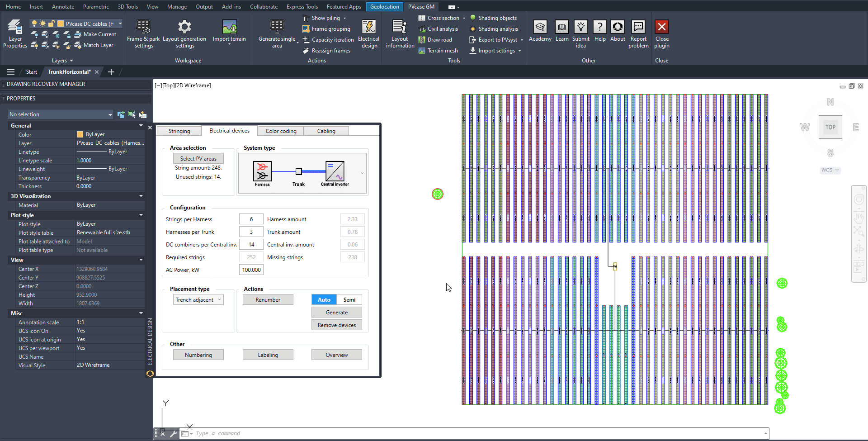This screenshot has width=868, height=441.
Task: Select Auto generation mode
Action: (x=324, y=300)
